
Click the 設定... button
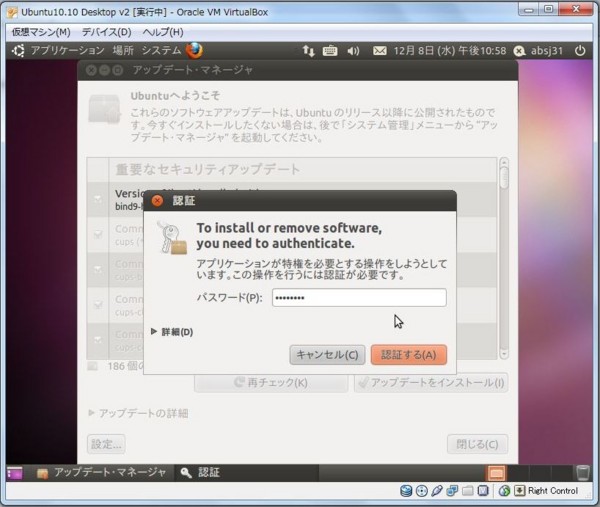pos(106,444)
